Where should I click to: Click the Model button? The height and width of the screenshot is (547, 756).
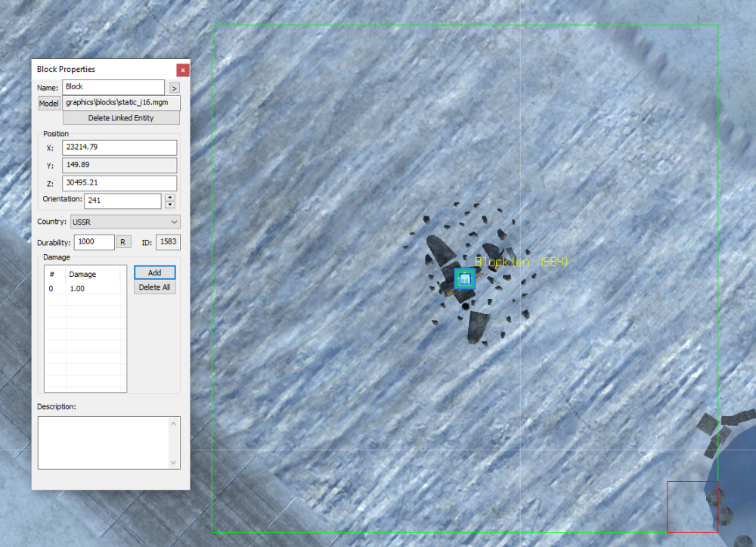[48, 103]
